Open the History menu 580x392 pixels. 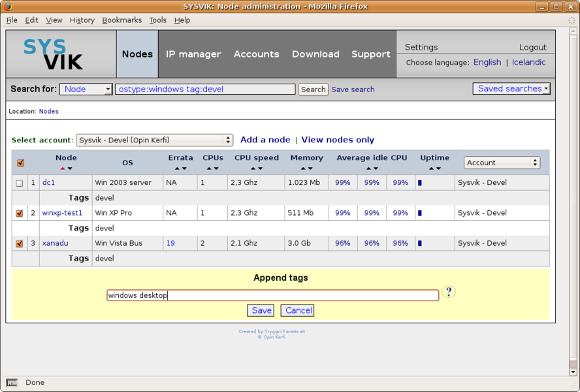click(82, 20)
